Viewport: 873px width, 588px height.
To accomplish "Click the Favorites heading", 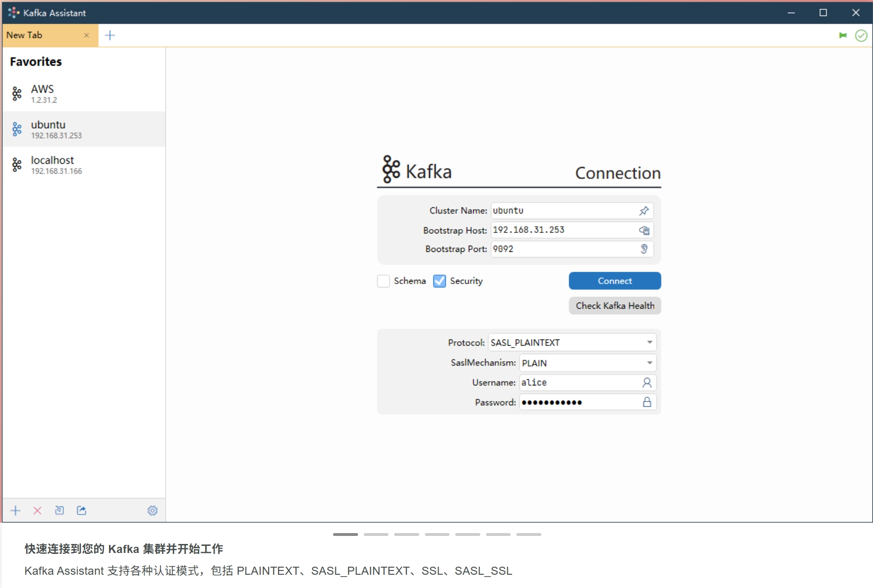I will coord(36,62).
